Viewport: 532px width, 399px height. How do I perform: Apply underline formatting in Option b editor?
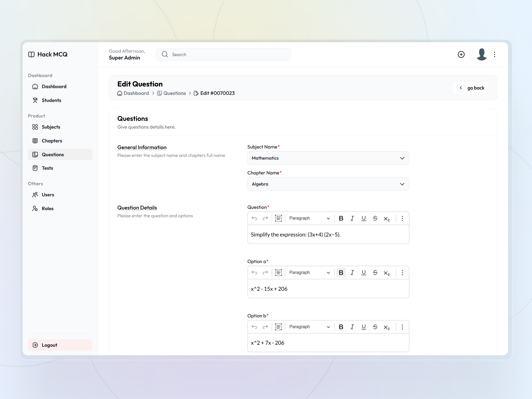click(364, 327)
